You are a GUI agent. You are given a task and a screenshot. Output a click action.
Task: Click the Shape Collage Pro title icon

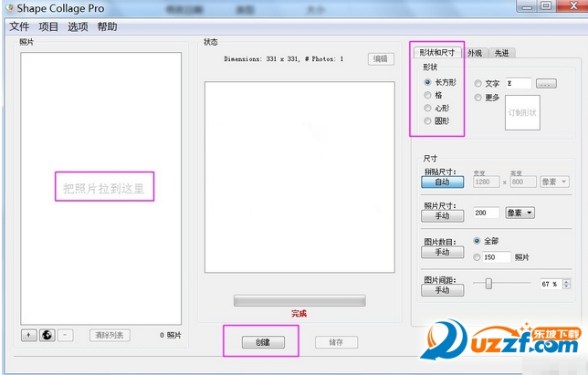pos(9,8)
